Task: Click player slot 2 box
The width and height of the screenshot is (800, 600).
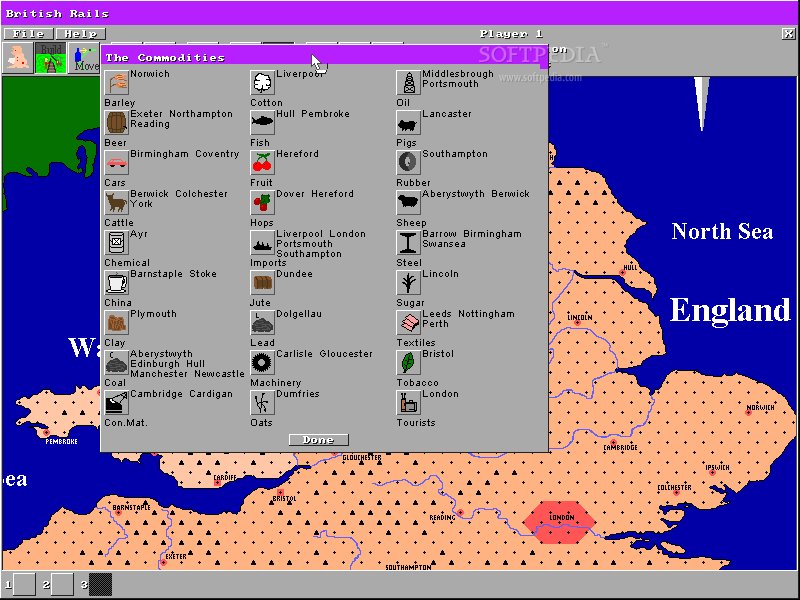Action: coord(62,584)
